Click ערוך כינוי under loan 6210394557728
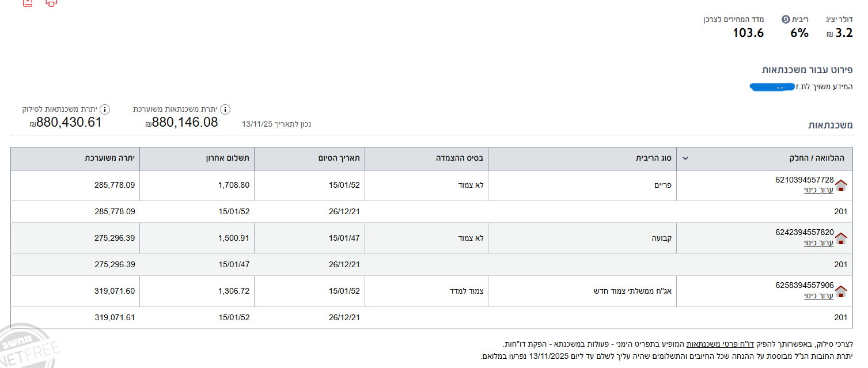Image resolution: width=868 pixels, height=368 pixels. coord(818,189)
